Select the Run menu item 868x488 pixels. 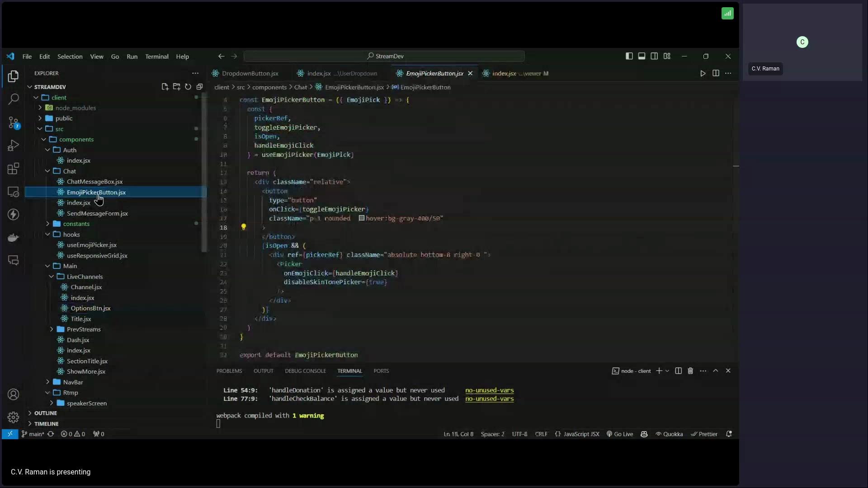(x=132, y=56)
